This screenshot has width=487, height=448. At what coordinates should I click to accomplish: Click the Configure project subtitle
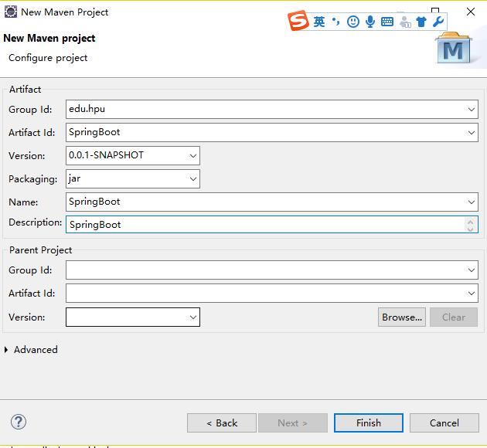(48, 58)
